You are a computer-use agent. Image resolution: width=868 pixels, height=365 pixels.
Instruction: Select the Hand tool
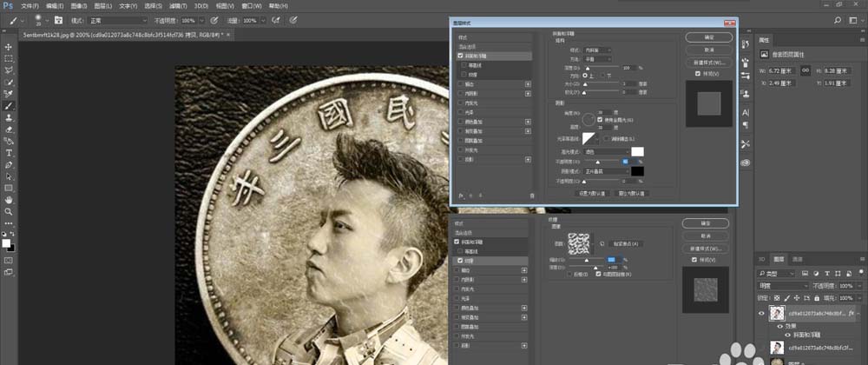tap(9, 199)
